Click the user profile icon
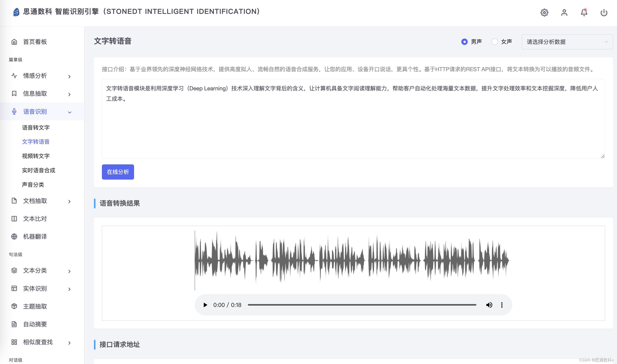 (564, 13)
